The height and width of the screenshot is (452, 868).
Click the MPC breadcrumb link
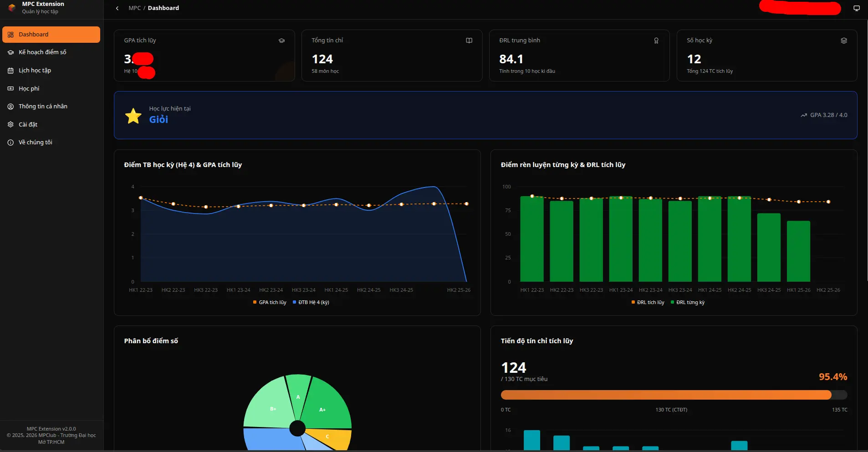(x=134, y=8)
